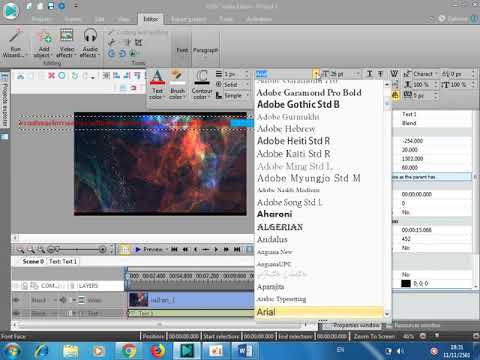Click the -254.000 property value
Image resolution: width=480 pixels, height=360 pixels.
coord(413,141)
